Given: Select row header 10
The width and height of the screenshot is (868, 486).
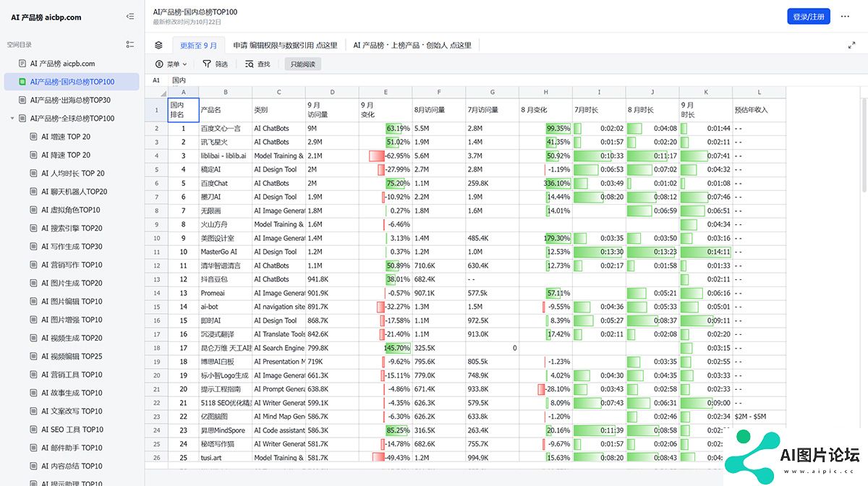Looking at the screenshot, I should click(156, 238).
